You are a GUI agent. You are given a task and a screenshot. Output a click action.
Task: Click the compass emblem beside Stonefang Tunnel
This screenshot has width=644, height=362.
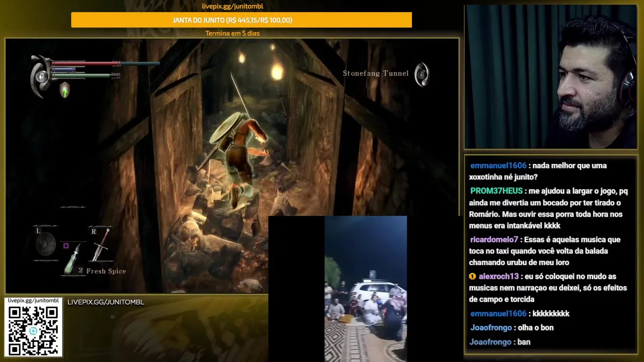pos(422,74)
